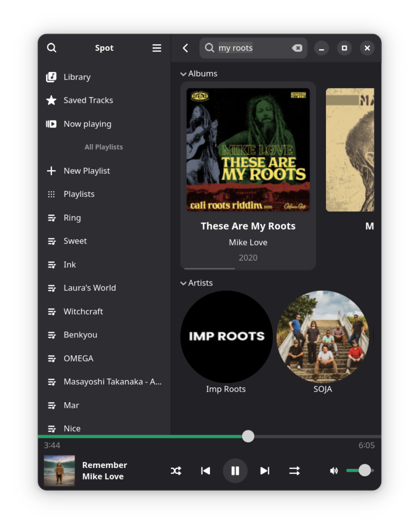Click the album year 2020
Screen dimensions: 419x532
coord(248,258)
